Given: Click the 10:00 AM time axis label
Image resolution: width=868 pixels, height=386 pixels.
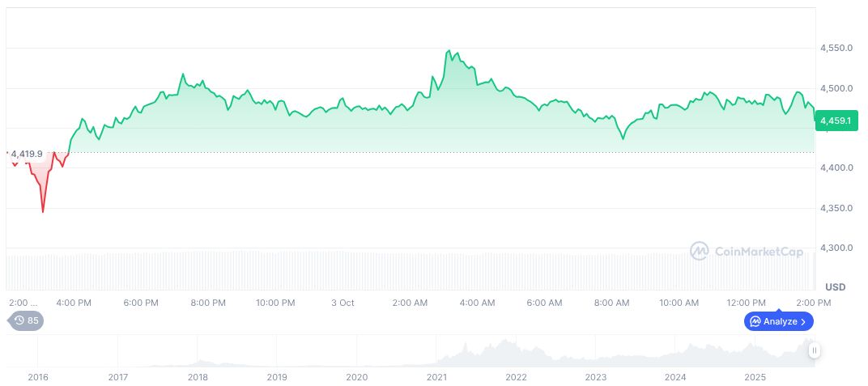Looking at the screenshot, I should tap(679, 303).
